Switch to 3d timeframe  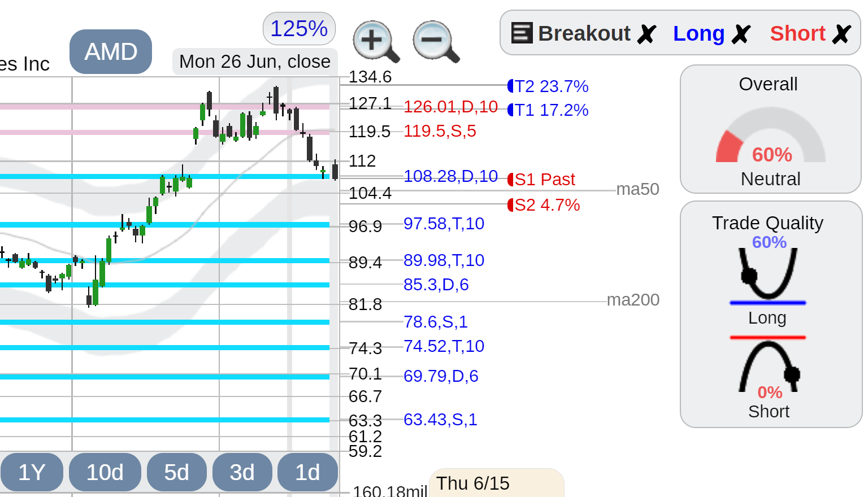pos(242,472)
